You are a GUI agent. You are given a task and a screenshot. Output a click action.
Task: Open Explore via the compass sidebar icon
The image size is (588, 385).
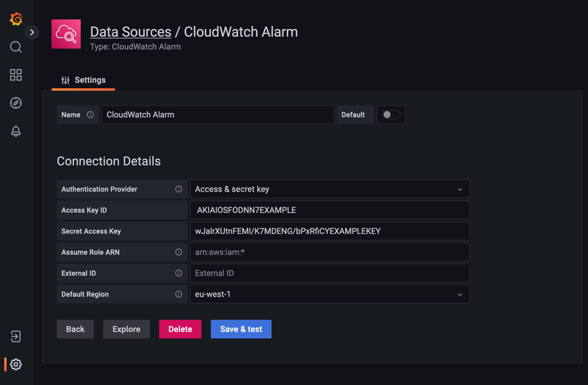pyautogui.click(x=15, y=103)
